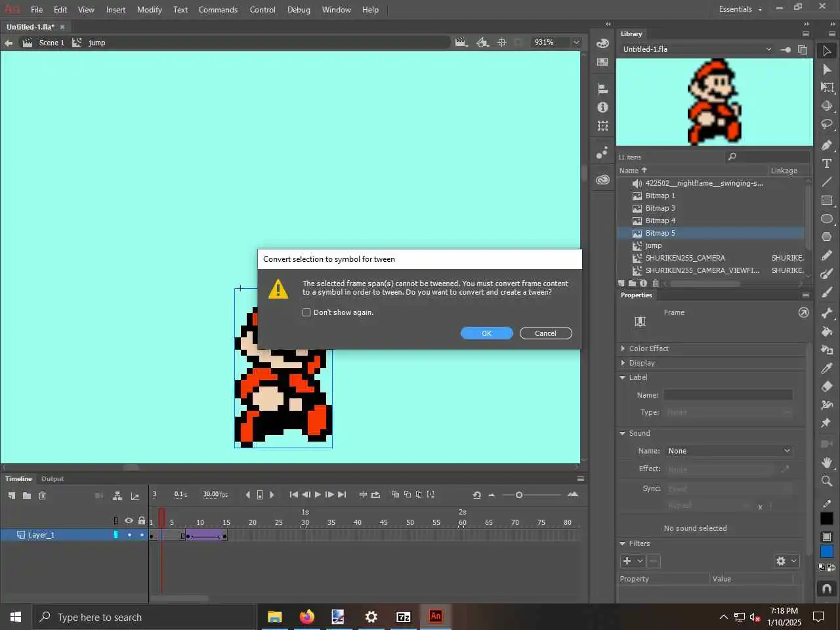Open the Creative Cloud Libraries icon
840x630 pixels.
pos(602,179)
